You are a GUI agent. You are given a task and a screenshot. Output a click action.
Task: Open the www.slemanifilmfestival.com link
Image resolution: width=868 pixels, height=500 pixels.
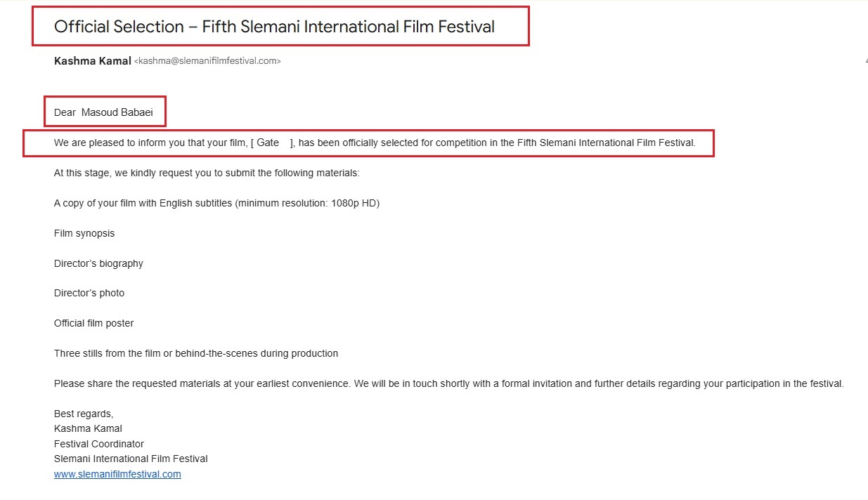(x=117, y=474)
